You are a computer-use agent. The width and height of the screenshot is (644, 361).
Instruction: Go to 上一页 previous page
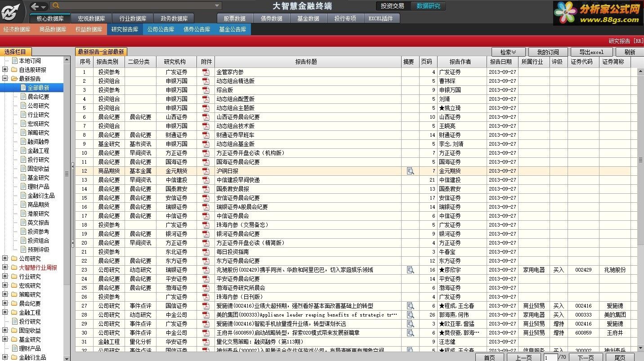523,357
